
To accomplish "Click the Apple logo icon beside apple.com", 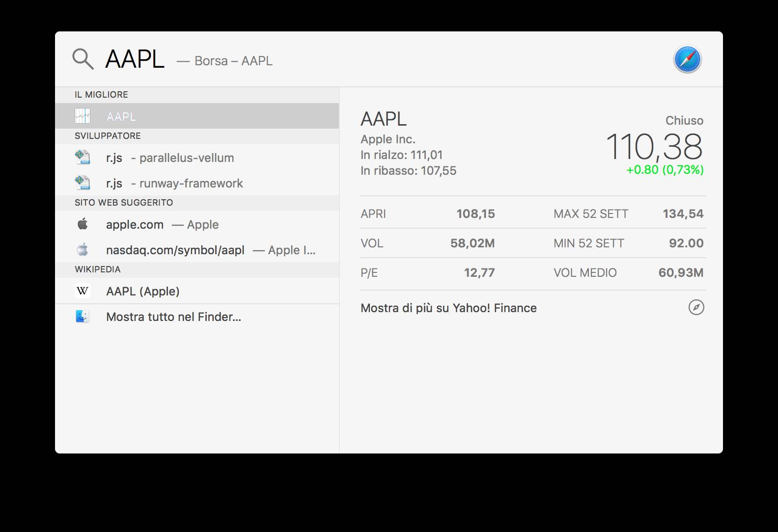I will coord(83,224).
